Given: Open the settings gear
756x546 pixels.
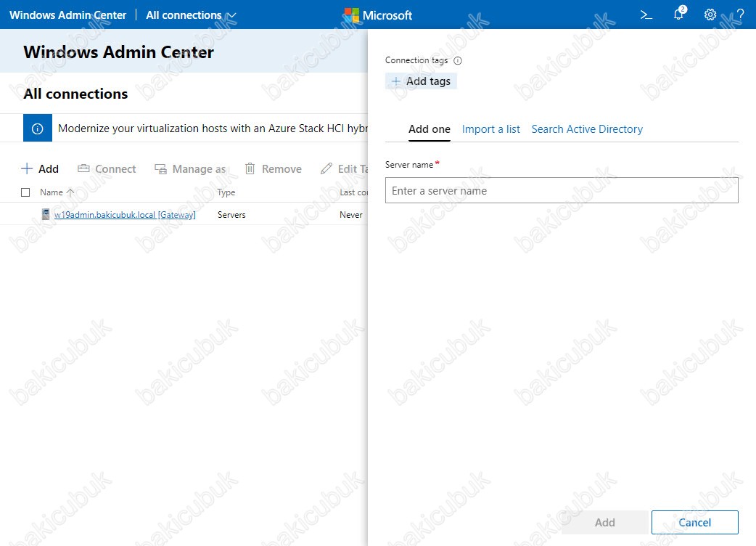Looking at the screenshot, I should [x=710, y=15].
